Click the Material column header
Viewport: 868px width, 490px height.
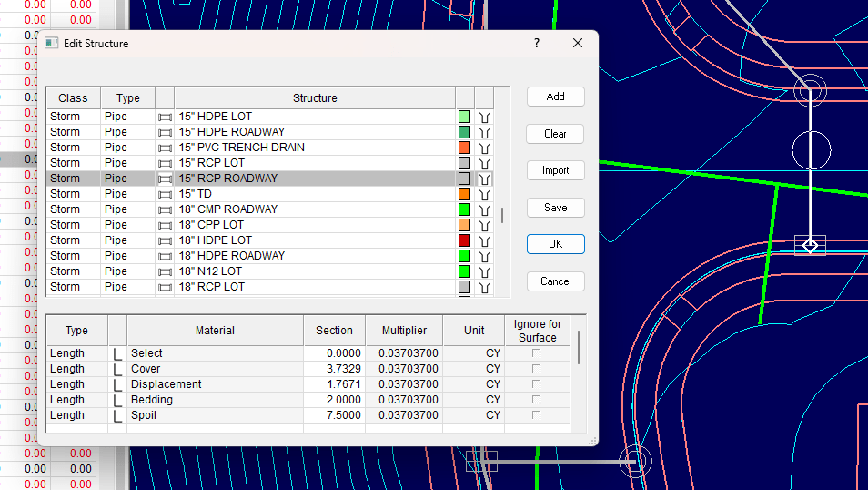coord(215,331)
